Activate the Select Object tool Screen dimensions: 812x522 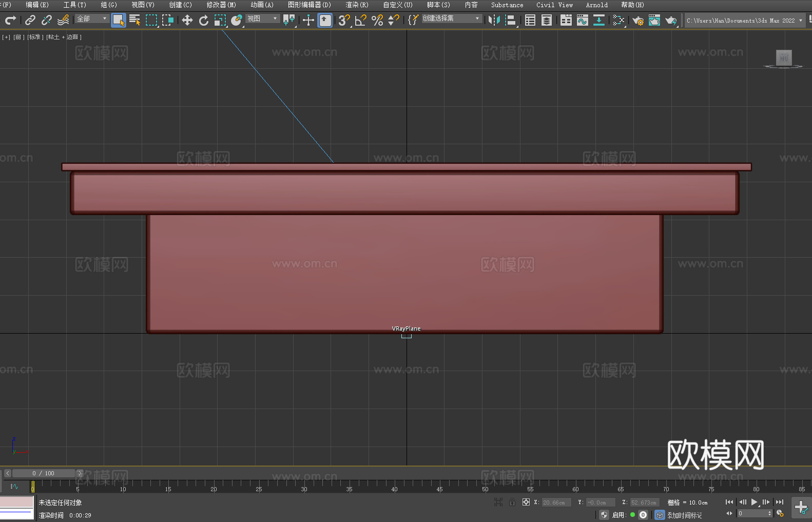coord(119,20)
